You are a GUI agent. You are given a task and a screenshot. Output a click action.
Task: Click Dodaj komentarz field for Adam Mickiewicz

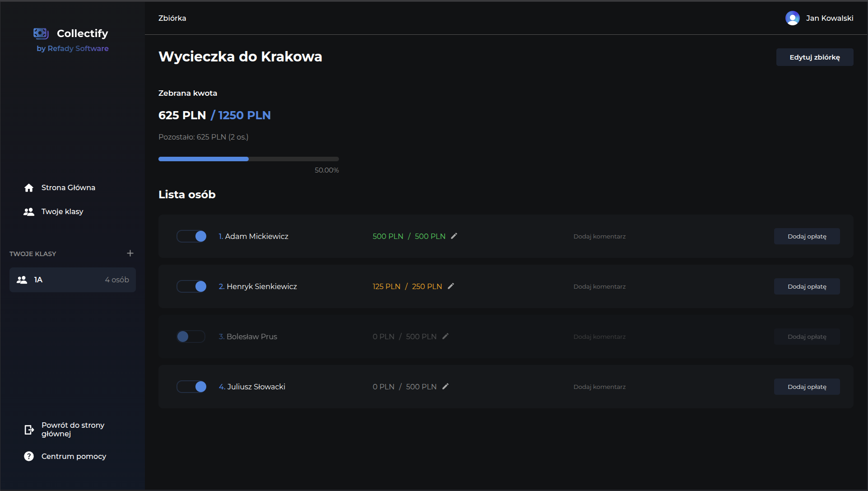pos(599,236)
